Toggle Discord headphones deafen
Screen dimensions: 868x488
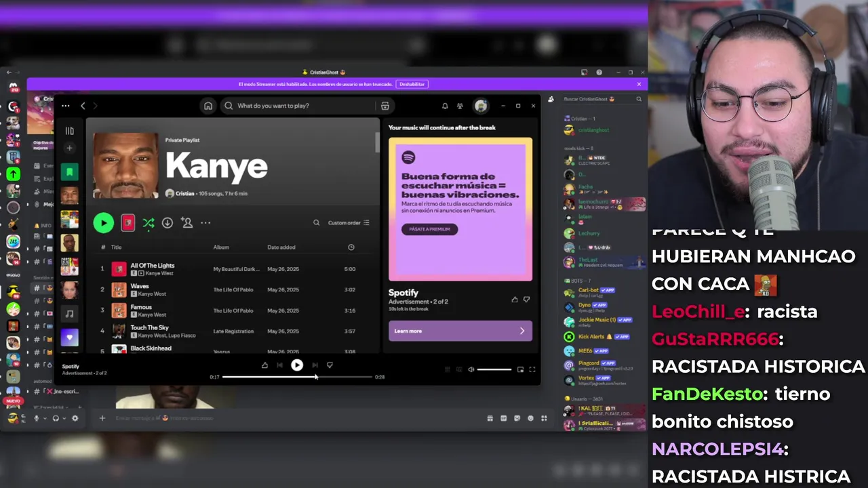click(x=56, y=418)
